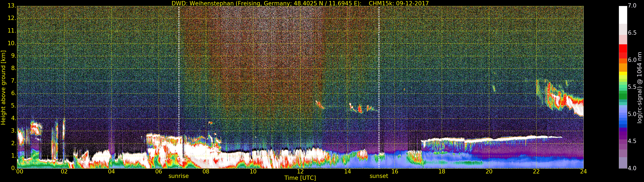Click the "16" time axis tick label

pyautogui.click(x=395, y=171)
